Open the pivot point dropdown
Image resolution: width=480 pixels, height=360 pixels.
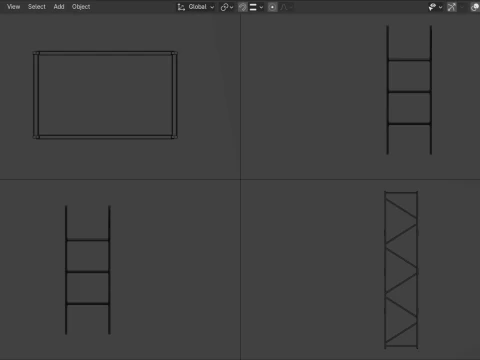227,7
